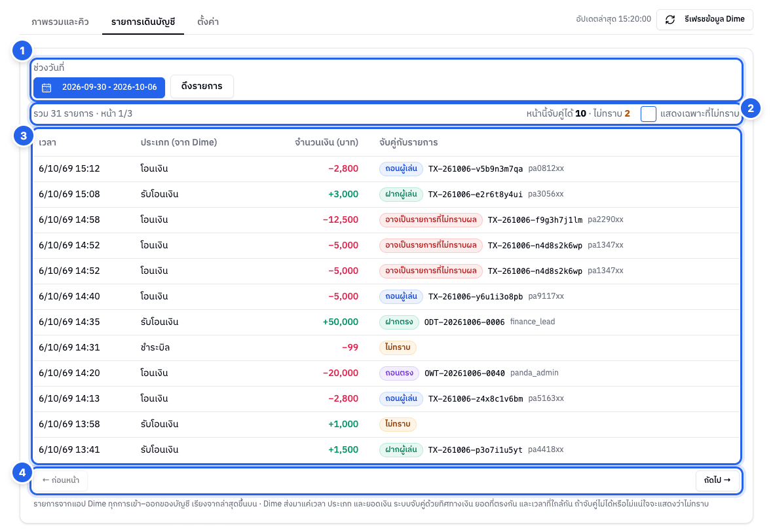
Task: Click transaction ID TX-261006-e2r6t8y4ui
Action: pos(475,195)
